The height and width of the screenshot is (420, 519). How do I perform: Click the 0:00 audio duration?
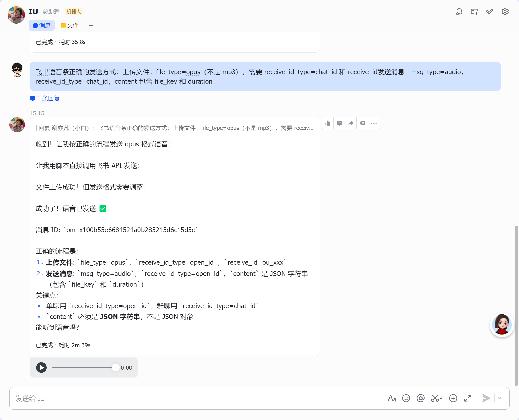click(126, 368)
